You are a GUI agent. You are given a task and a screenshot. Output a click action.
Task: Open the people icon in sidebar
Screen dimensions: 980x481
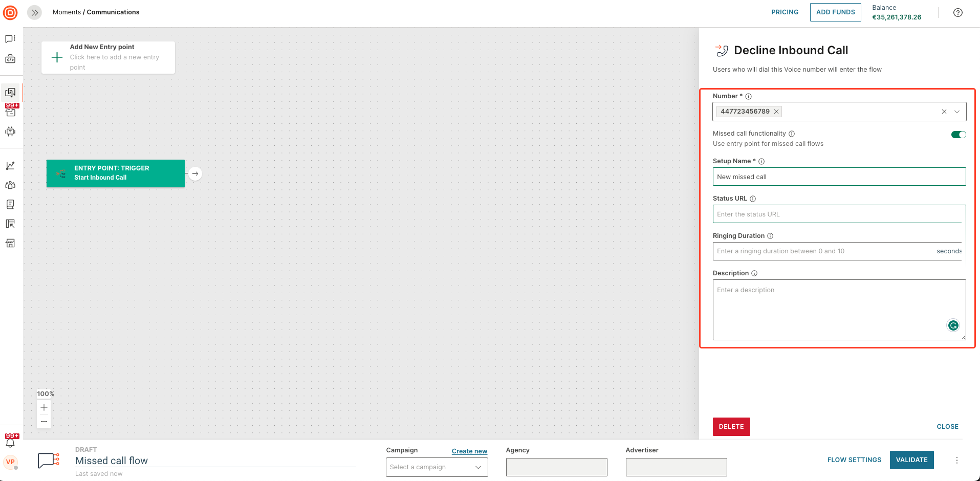tap(10, 185)
